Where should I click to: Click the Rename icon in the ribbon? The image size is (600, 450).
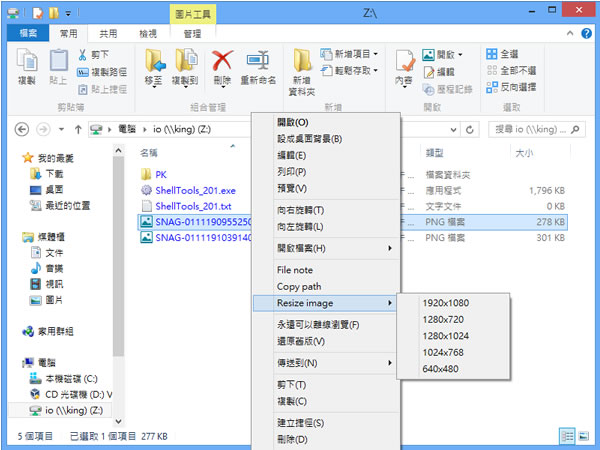pos(258,60)
